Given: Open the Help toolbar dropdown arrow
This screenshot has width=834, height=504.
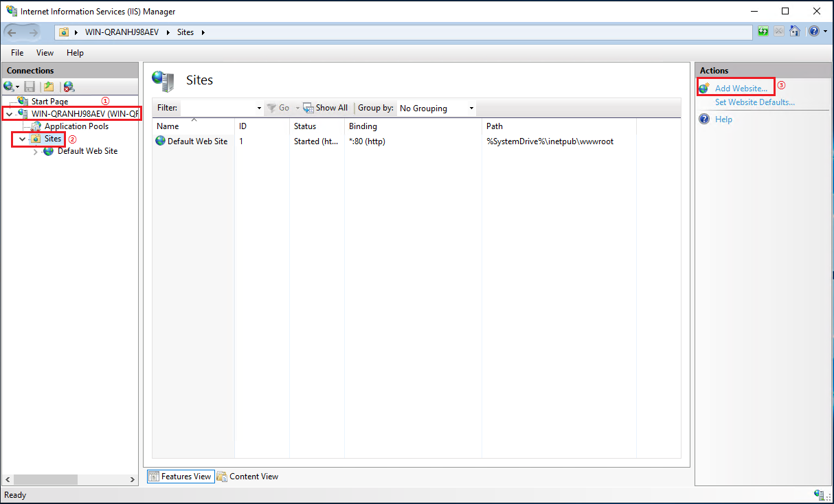Looking at the screenshot, I should (824, 32).
